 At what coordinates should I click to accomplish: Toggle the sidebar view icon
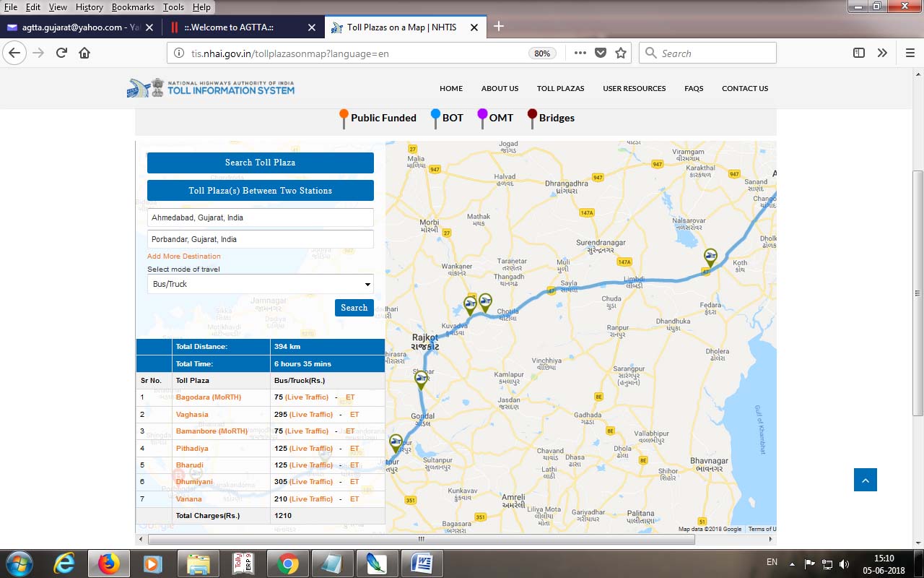tap(859, 53)
